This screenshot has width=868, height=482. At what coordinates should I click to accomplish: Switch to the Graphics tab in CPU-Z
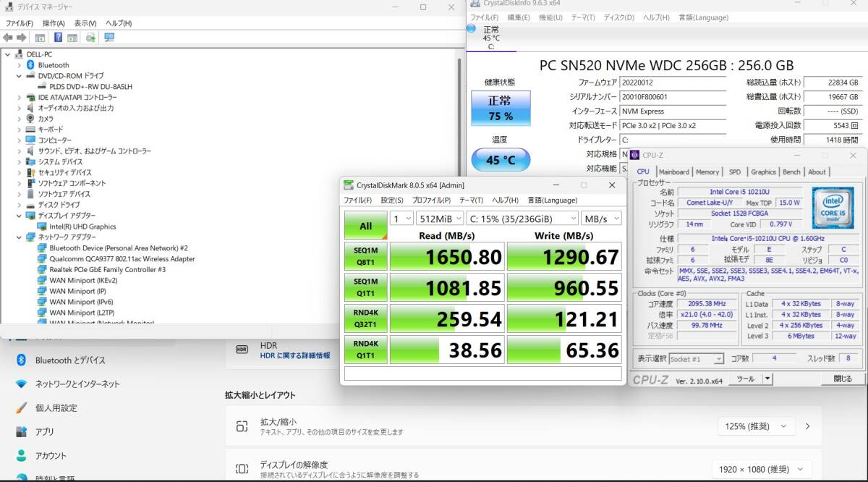point(763,172)
